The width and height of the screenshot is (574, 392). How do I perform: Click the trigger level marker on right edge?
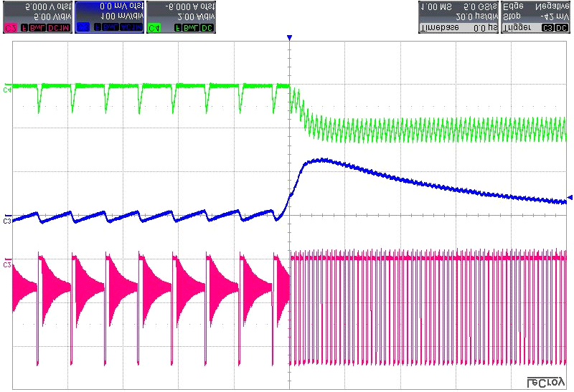tap(570, 197)
